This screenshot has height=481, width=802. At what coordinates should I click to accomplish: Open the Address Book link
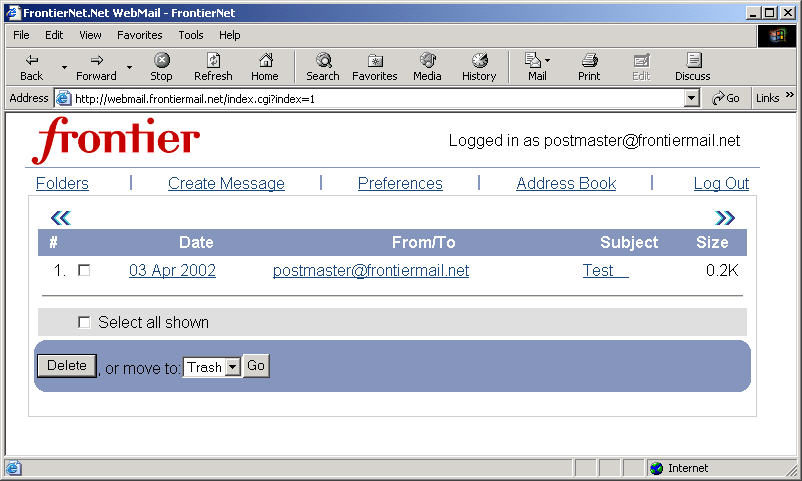tap(566, 183)
